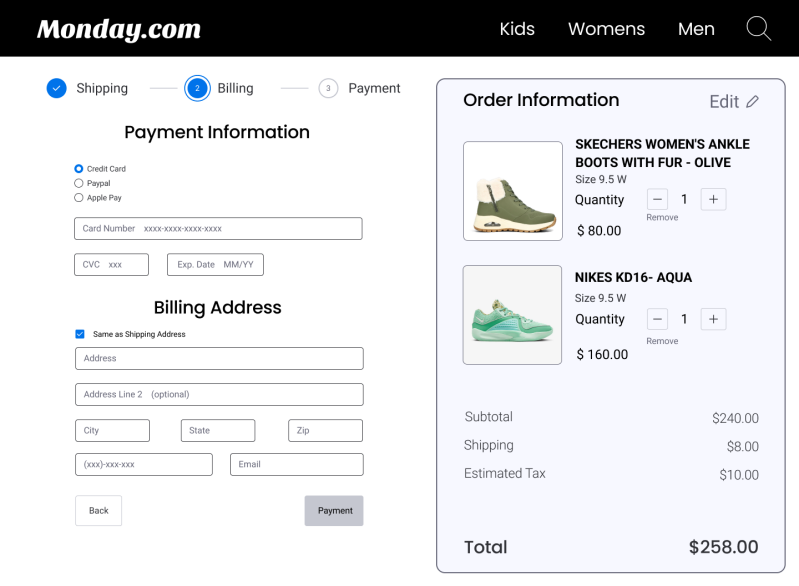Remove the Skechers ankle boots item
The height and width of the screenshot is (586, 799).
tap(662, 217)
